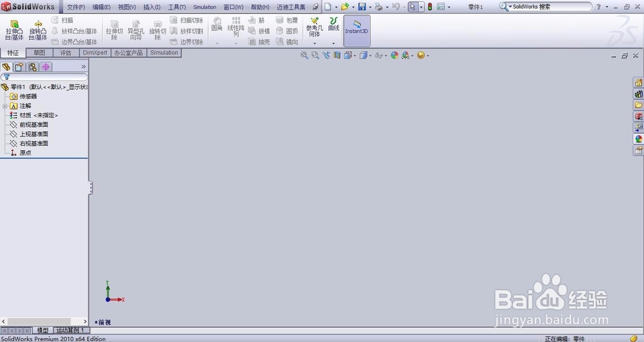Click the 拉伸切除 extruded cut tool
This screenshot has height=342, width=644.
pyautogui.click(x=114, y=30)
